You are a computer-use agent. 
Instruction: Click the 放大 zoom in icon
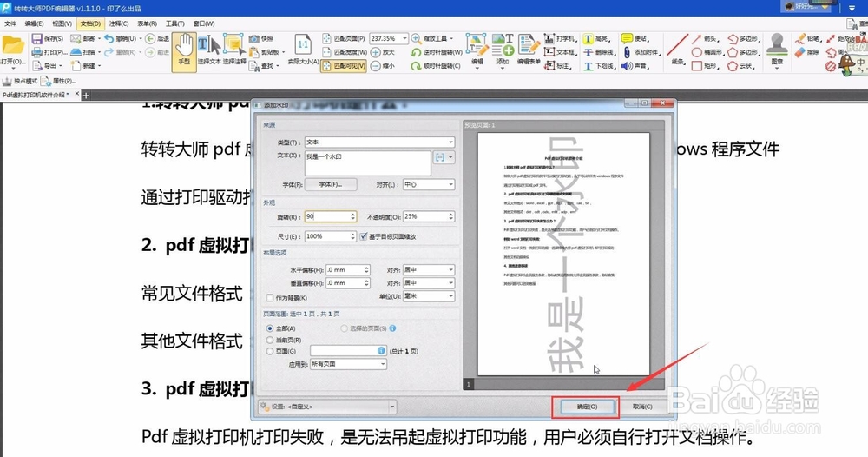(x=376, y=52)
